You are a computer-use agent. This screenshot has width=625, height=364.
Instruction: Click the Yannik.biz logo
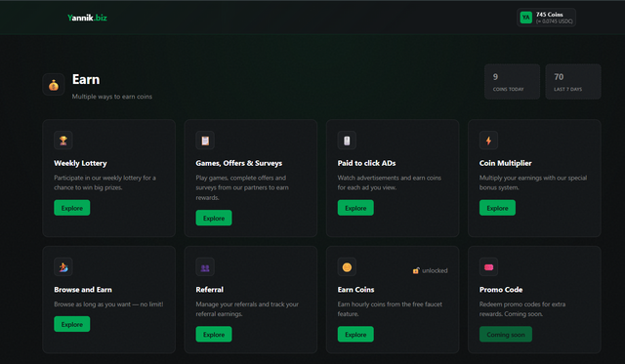coord(87,18)
